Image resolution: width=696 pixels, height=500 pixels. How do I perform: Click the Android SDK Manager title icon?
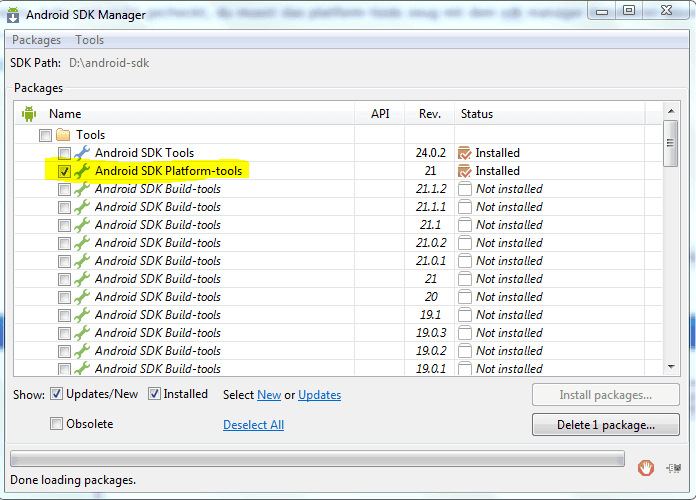tap(13, 15)
